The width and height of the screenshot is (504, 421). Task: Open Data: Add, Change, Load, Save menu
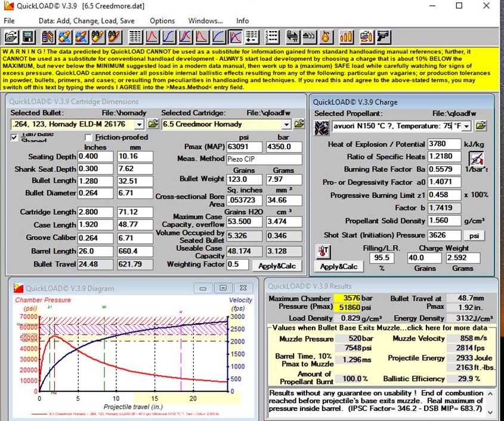pos(87,21)
